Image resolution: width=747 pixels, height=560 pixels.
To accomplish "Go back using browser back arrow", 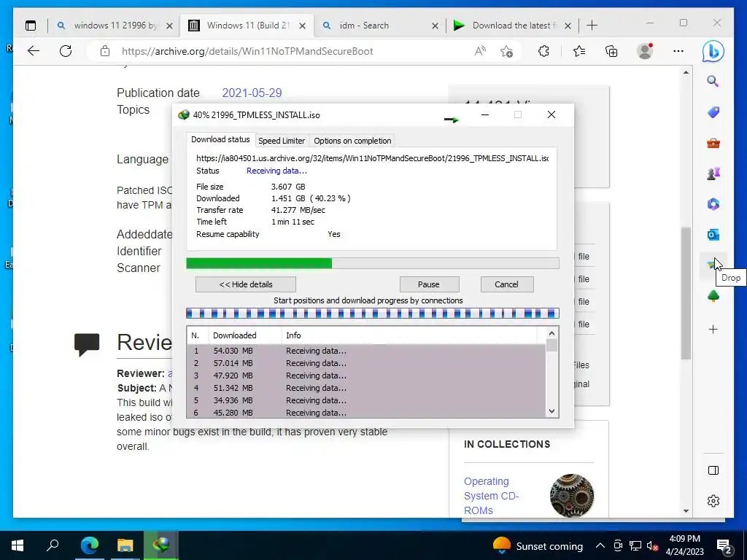I will (x=34, y=51).
